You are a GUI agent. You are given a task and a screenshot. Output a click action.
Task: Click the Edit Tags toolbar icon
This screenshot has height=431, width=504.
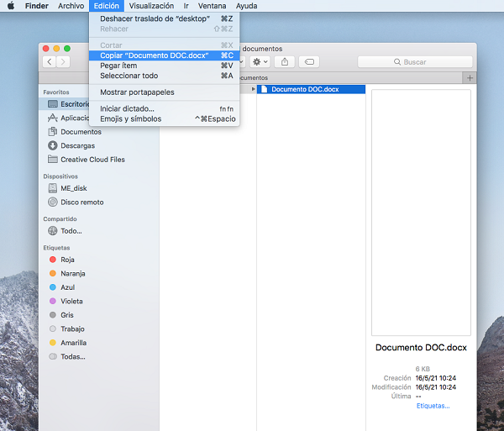coord(309,61)
